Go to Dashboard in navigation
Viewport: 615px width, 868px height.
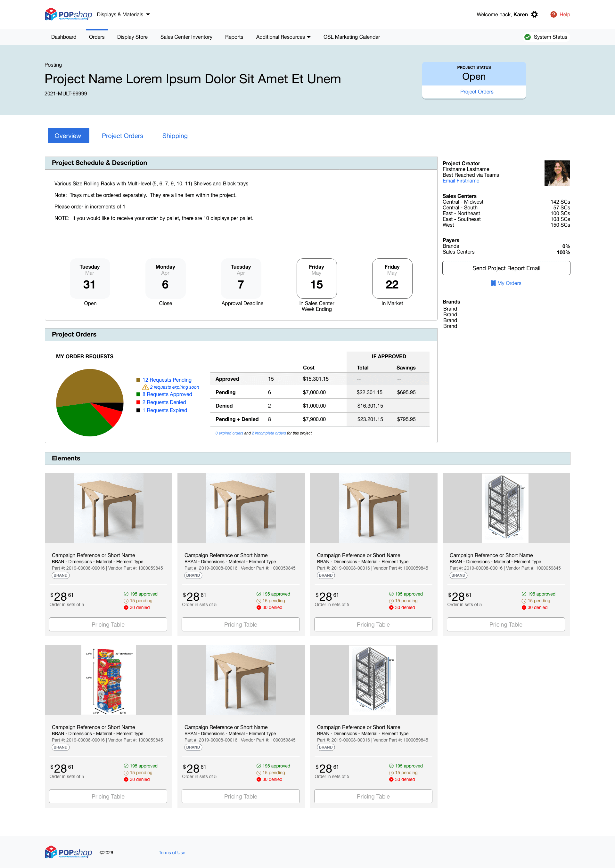click(64, 37)
